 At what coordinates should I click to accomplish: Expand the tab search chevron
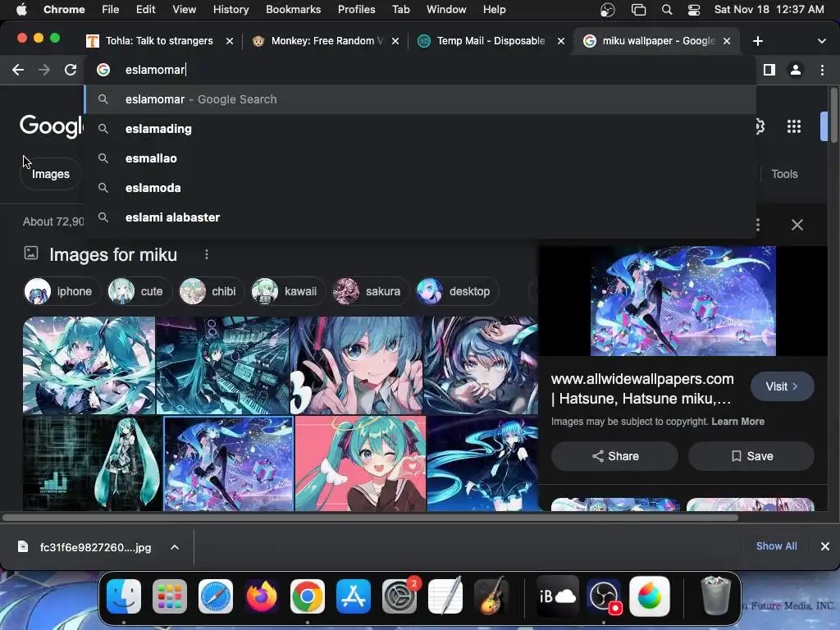(822, 41)
